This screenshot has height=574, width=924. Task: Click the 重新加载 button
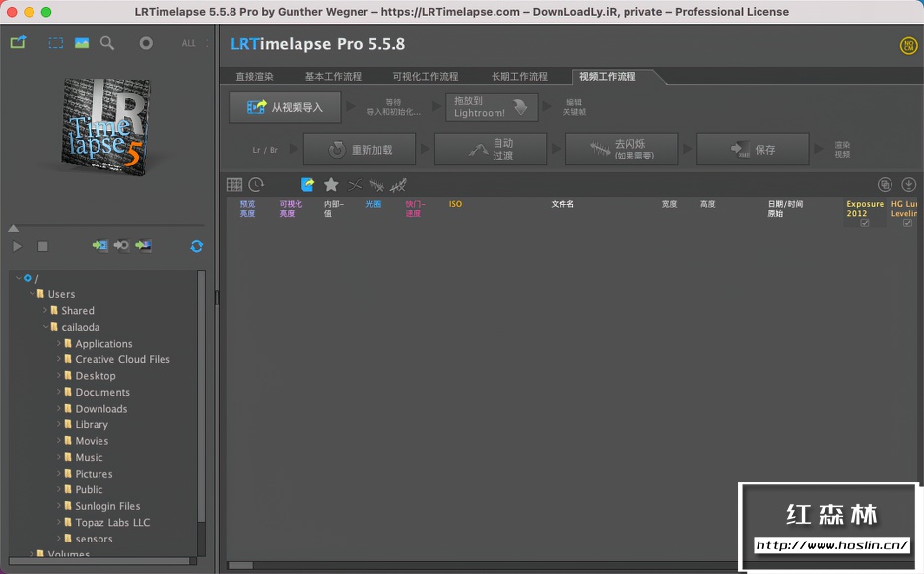[x=360, y=150]
